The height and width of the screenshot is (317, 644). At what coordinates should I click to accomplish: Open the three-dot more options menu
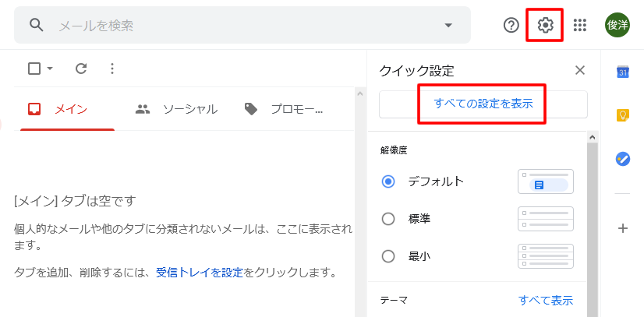[x=111, y=69]
